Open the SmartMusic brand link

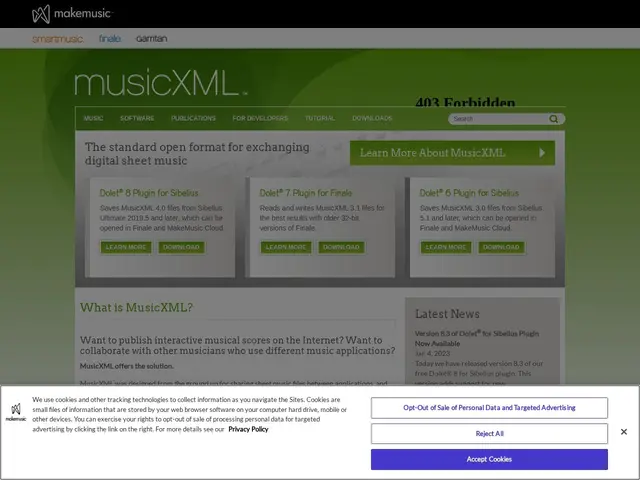pyautogui.click(x=58, y=39)
